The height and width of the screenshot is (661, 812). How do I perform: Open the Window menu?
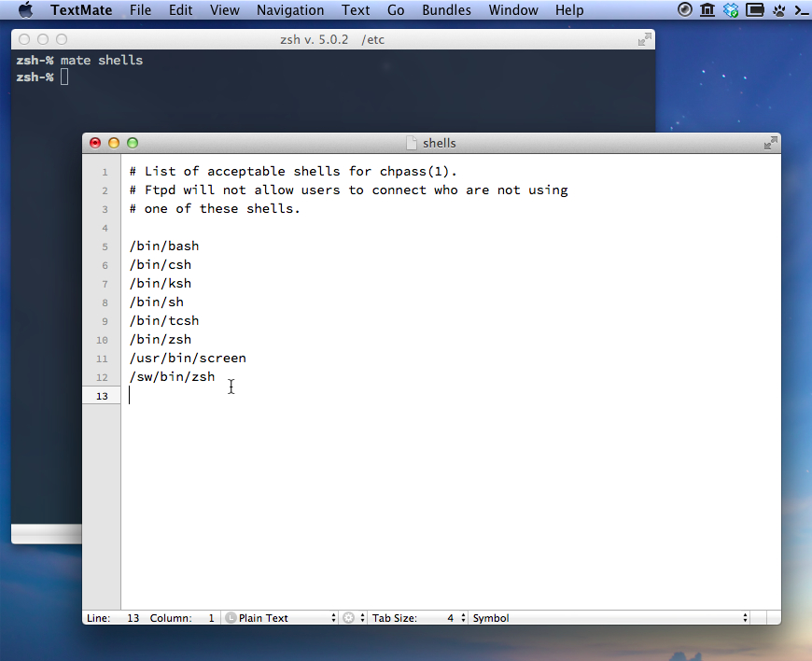point(513,10)
